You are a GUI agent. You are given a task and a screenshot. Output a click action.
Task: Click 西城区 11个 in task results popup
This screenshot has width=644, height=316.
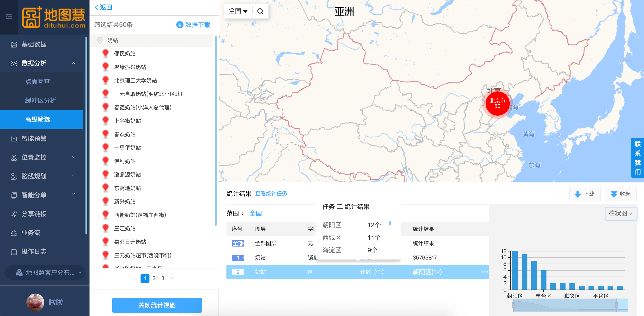(x=352, y=237)
